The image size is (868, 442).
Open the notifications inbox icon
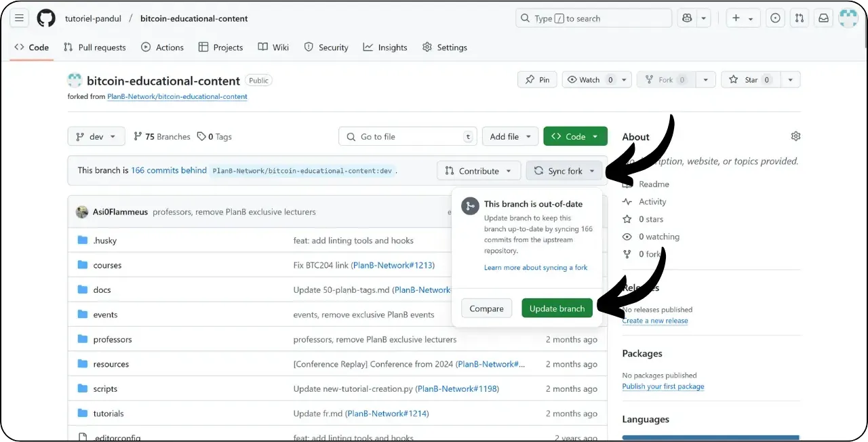click(x=823, y=18)
